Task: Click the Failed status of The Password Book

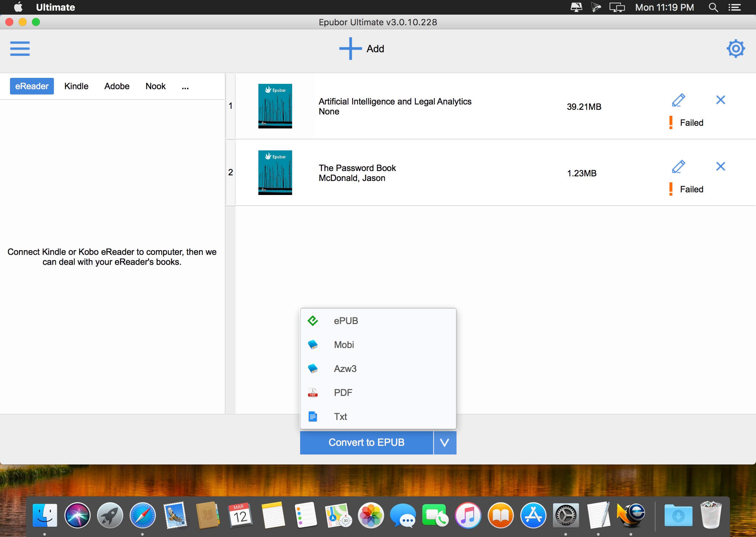Action: point(691,189)
